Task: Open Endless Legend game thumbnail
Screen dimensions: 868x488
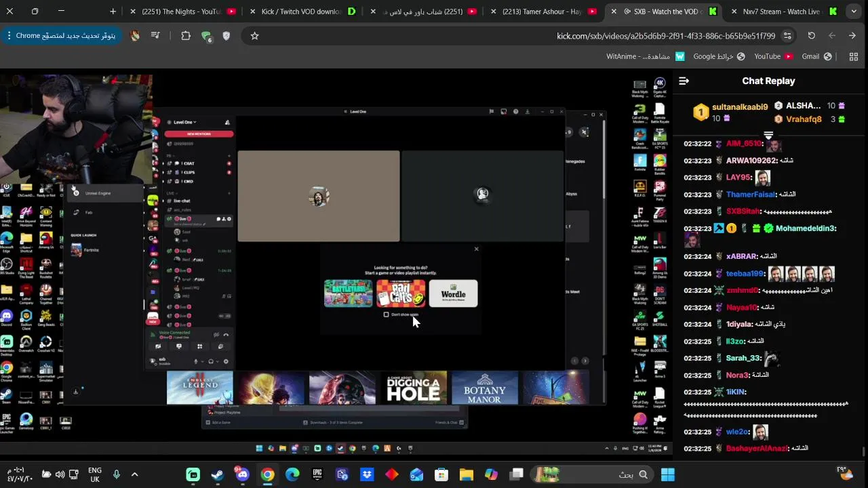Action: click(200, 388)
